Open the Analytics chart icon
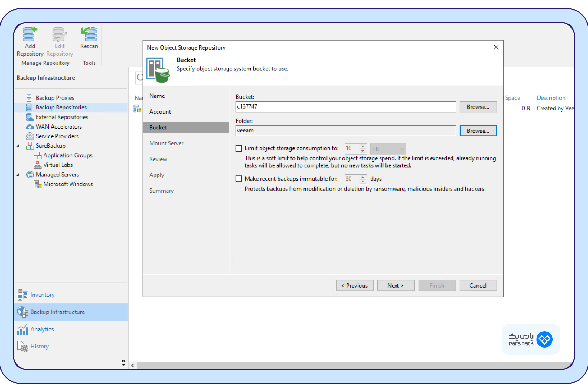Image resolution: width=588 pixels, height=392 pixels. click(22, 329)
